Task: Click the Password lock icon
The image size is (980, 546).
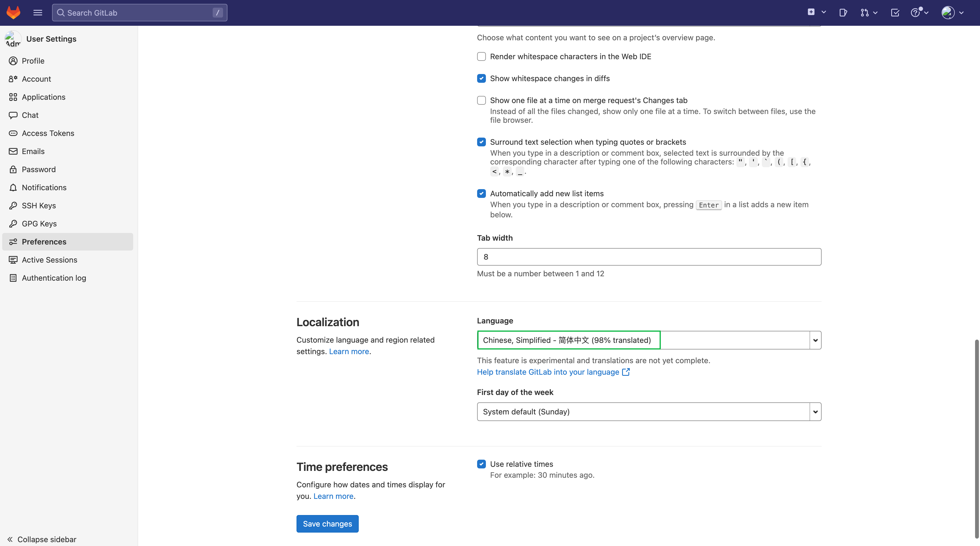Action: click(13, 169)
